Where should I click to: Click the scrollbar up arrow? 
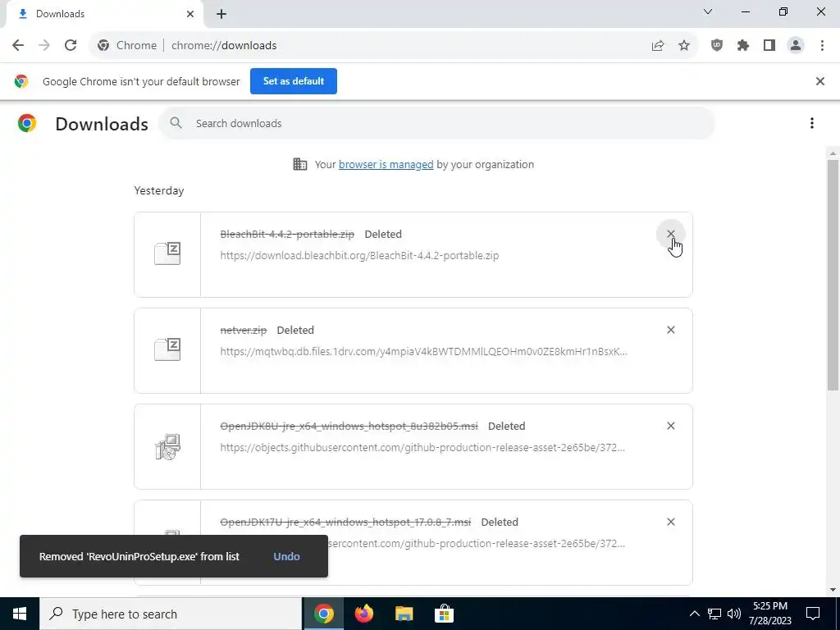pos(833,153)
